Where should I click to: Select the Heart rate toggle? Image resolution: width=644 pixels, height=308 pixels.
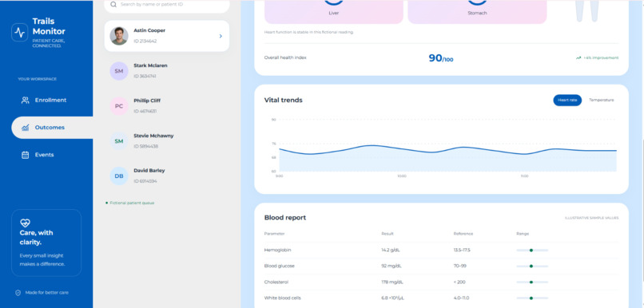[x=567, y=100]
